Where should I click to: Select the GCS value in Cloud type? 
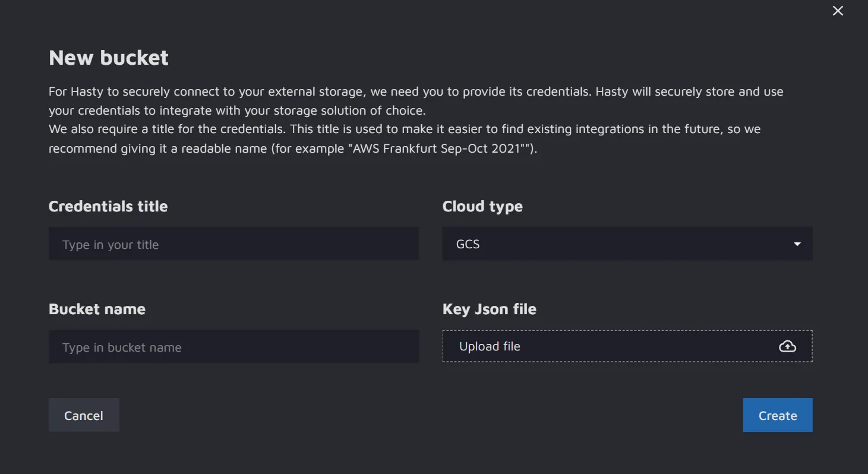pyautogui.click(x=468, y=244)
